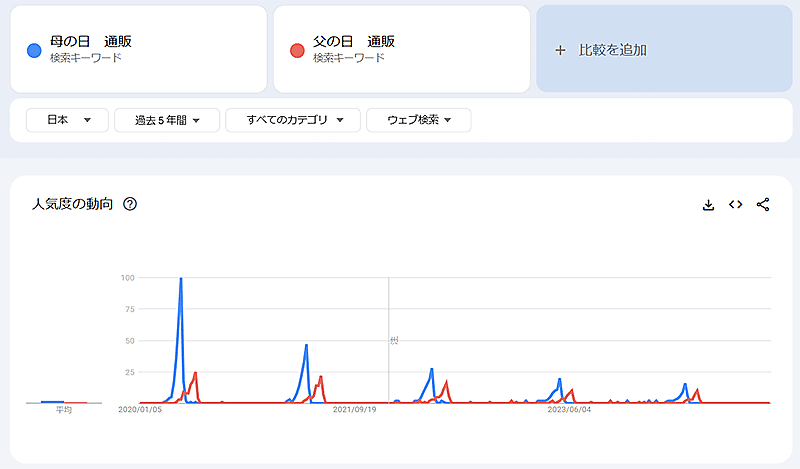Click the vertical note marker line on chart

click(388, 340)
